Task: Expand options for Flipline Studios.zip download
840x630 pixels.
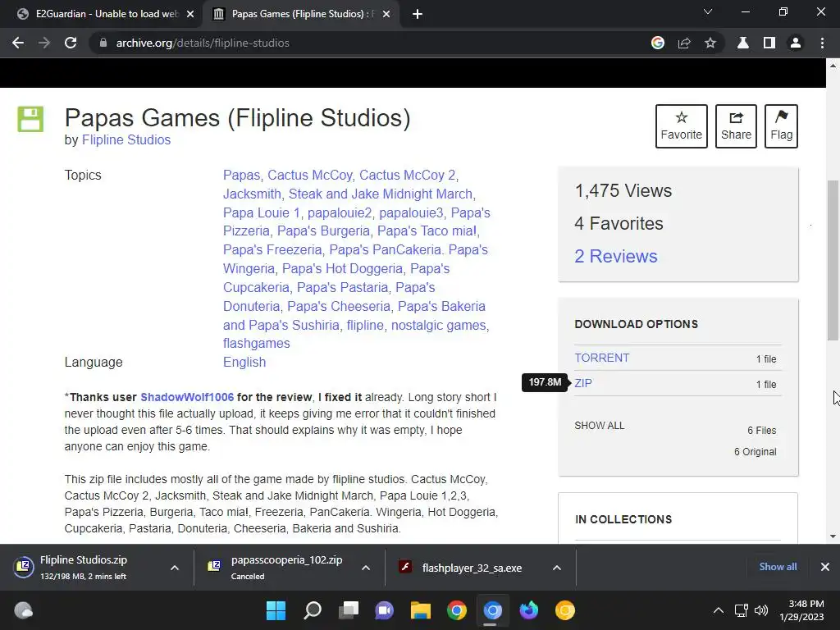Action: tap(175, 568)
